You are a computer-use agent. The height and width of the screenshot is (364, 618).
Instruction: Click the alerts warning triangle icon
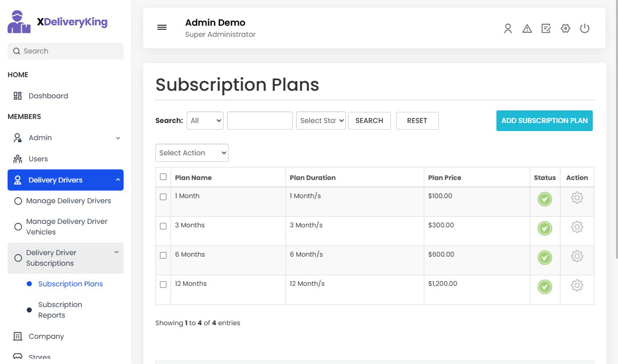tap(527, 29)
